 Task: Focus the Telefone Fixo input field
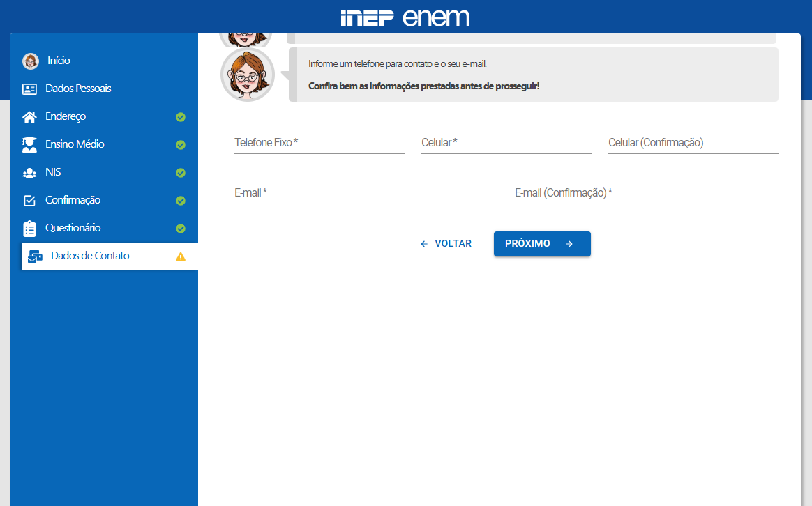tap(319, 143)
